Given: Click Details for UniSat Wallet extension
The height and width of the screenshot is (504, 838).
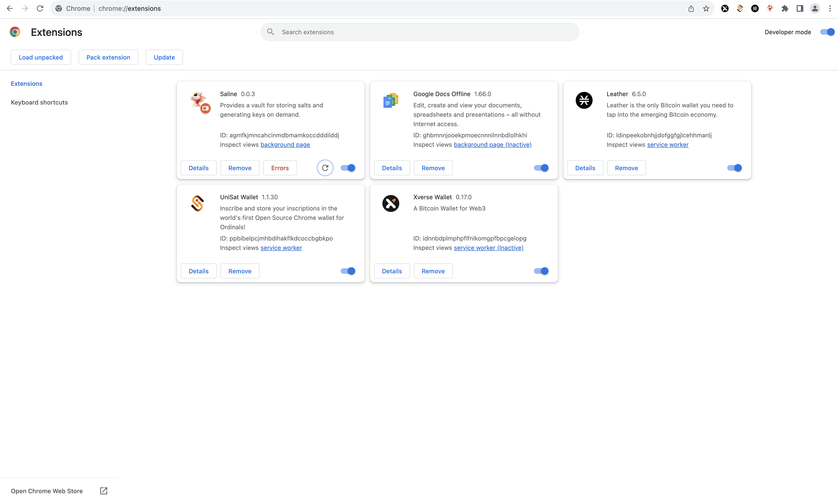Looking at the screenshot, I should click(198, 271).
